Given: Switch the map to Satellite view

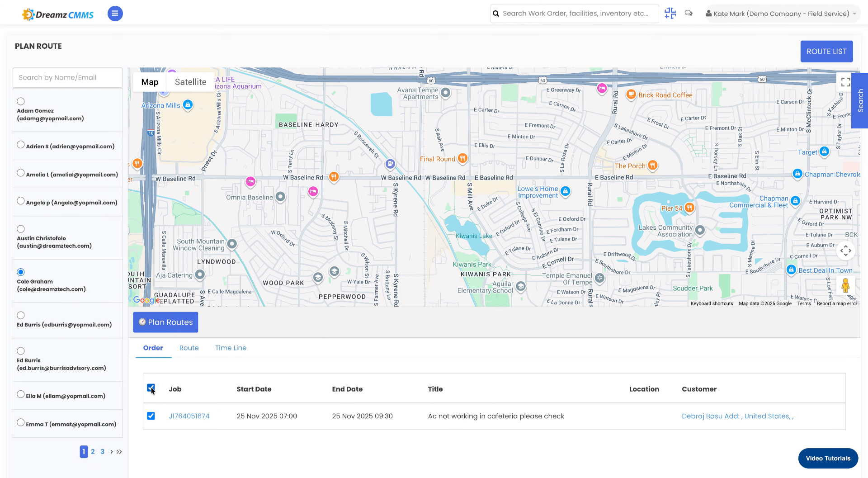Looking at the screenshot, I should coord(190,82).
